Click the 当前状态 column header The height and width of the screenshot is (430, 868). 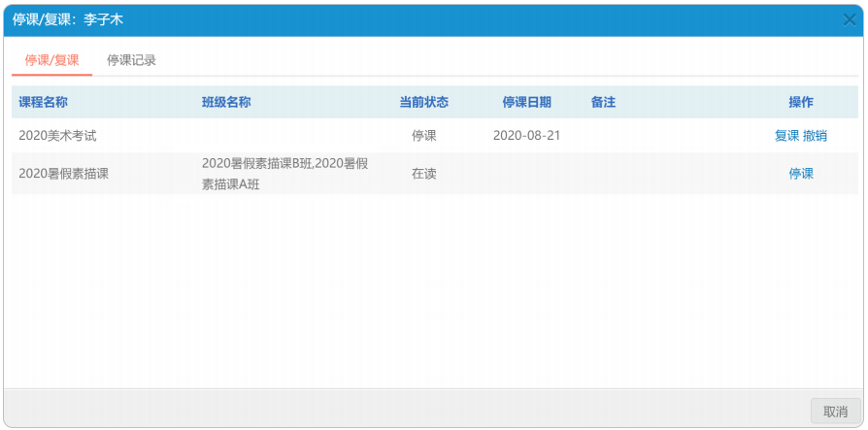423,102
